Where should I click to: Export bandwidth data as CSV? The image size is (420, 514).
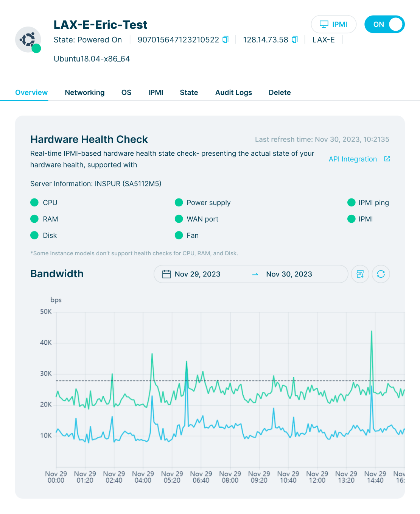[x=360, y=274]
